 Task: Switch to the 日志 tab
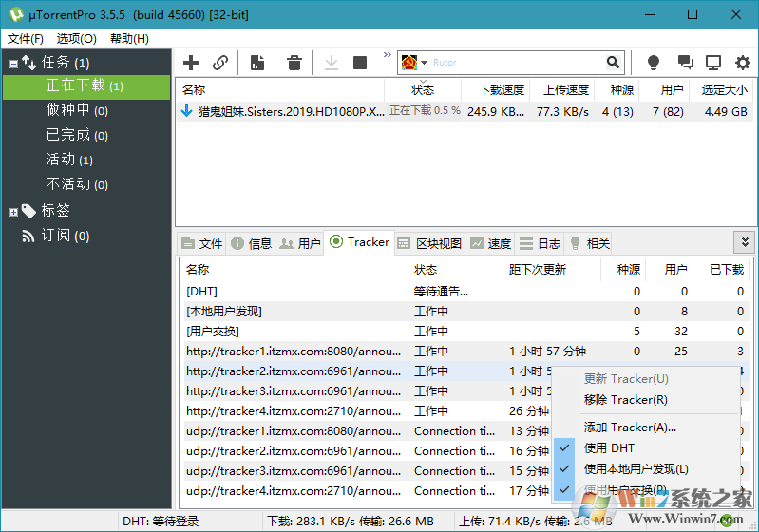click(x=540, y=243)
